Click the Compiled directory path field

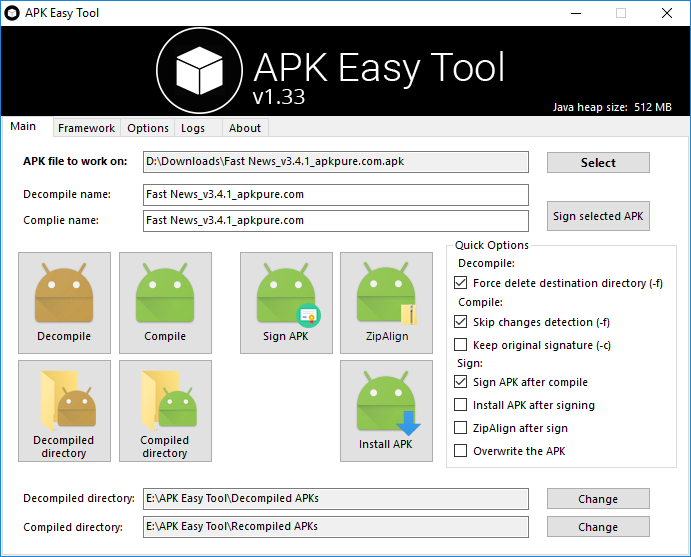point(336,527)
